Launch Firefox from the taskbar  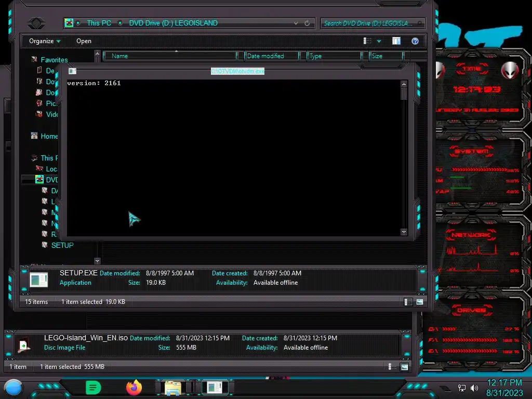click(x=134, y=388)
